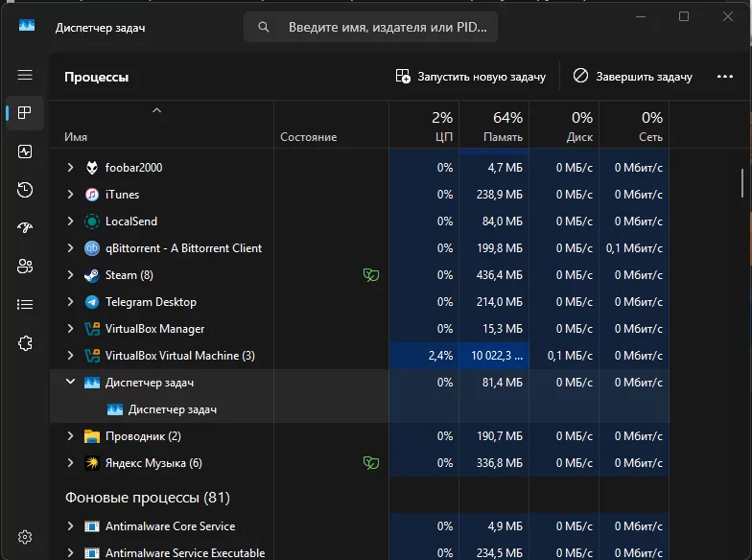Click the vertical scrollbar of process list
Viewport: 752px width, 560px height.
tap(742, 180)
